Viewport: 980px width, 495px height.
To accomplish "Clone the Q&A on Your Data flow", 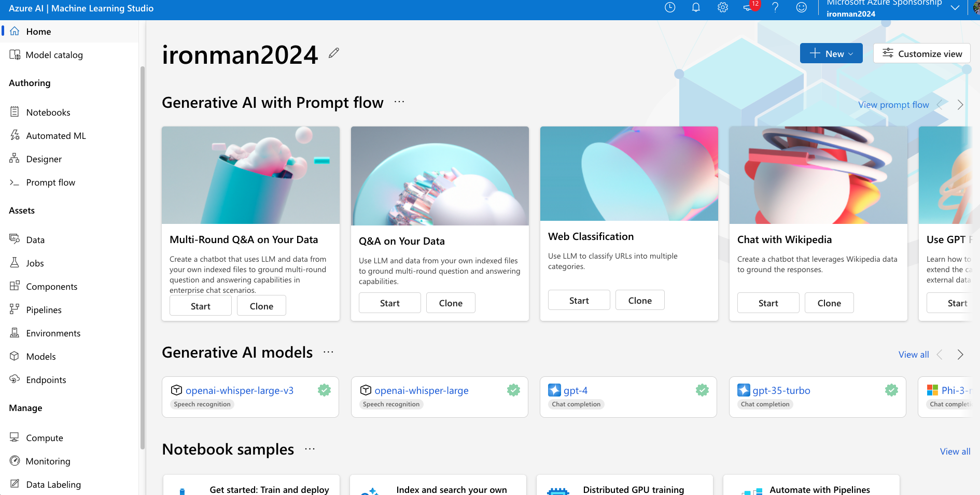I will tap(451, 303).
